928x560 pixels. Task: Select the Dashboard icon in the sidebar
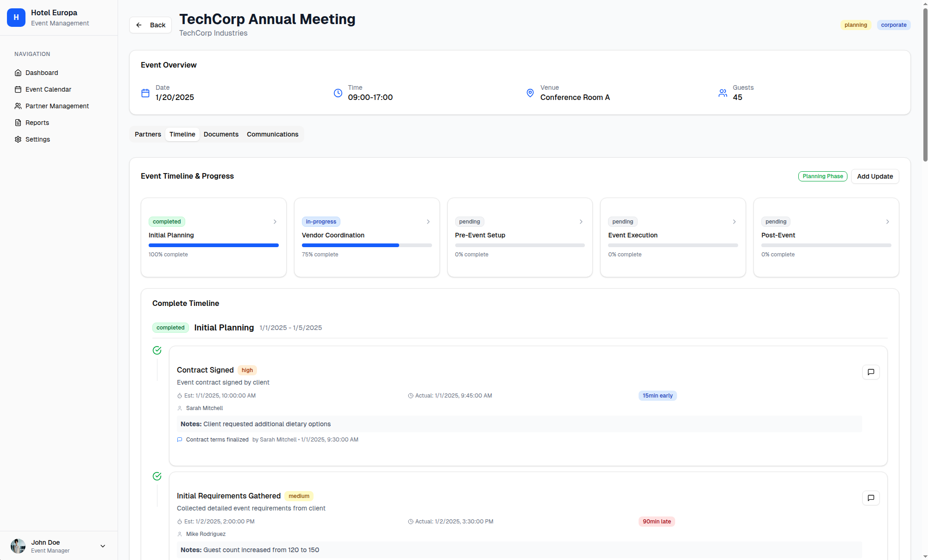tap(18, 73)
